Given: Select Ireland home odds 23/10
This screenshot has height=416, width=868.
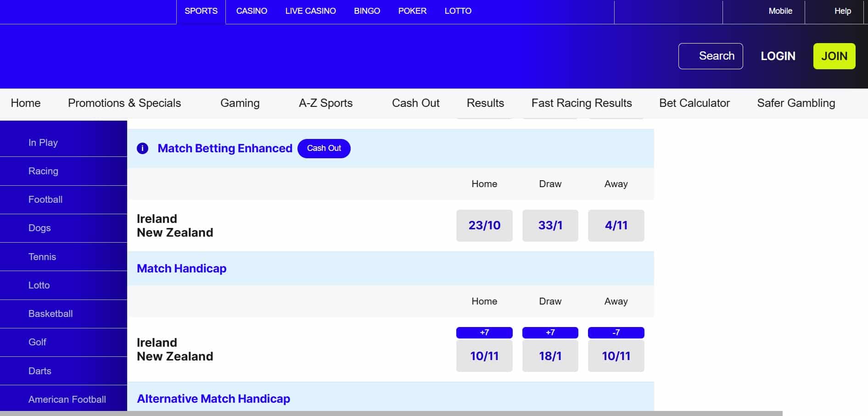Looking at the screenshot, I should point(484,226).
